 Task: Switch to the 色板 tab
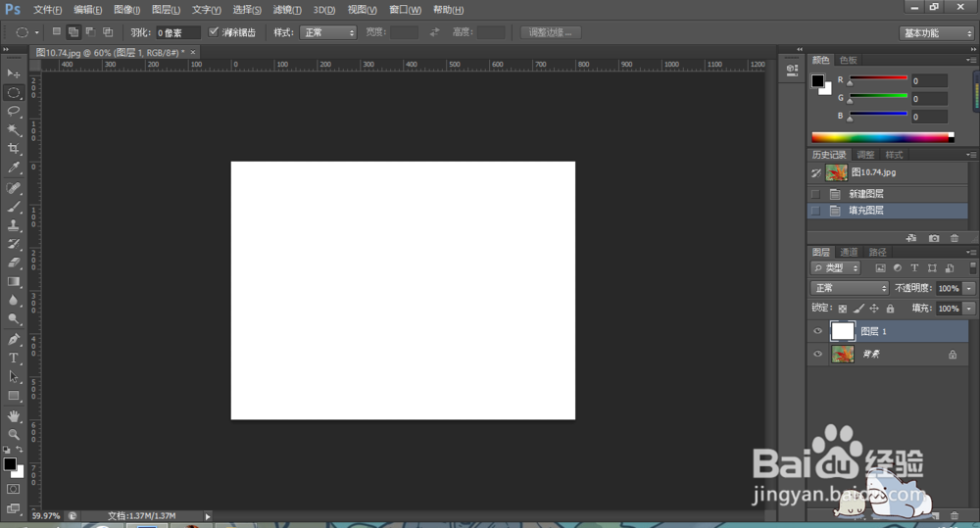tap(848, 60)
